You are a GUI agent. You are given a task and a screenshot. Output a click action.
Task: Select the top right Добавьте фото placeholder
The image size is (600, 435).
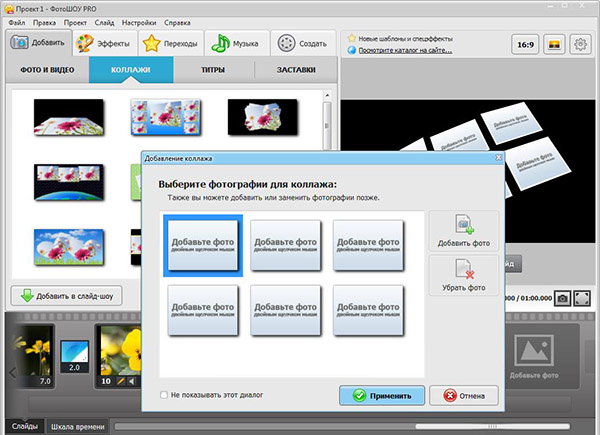[x=368, y=245]
